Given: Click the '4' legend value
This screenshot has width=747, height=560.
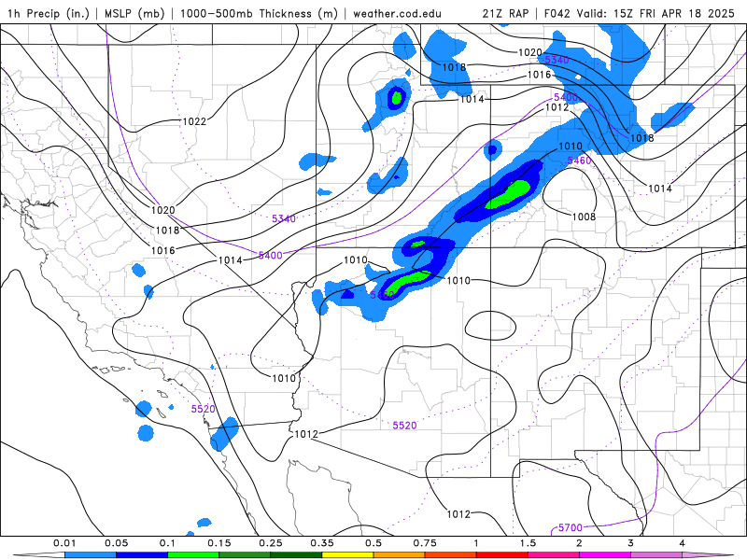Looking at the screenshot, I should pyautogui.click(x=683, y=543).
